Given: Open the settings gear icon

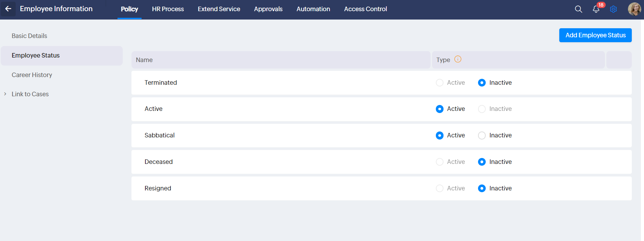Looking at the screenshot, I should click(x=613, y=9).
